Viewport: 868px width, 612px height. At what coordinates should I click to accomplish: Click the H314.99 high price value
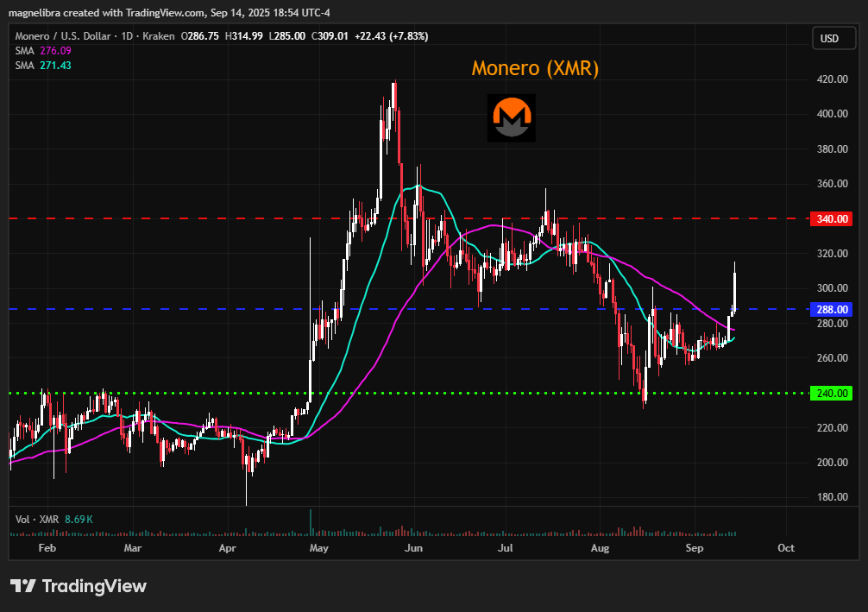[x=244, y=36]
